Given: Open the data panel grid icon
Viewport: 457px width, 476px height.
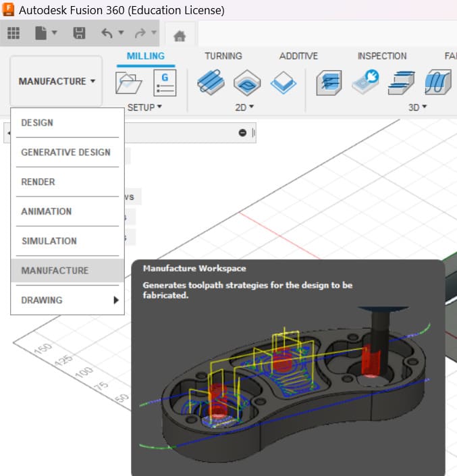Looking at the screenshot, I should coord(14,33).
